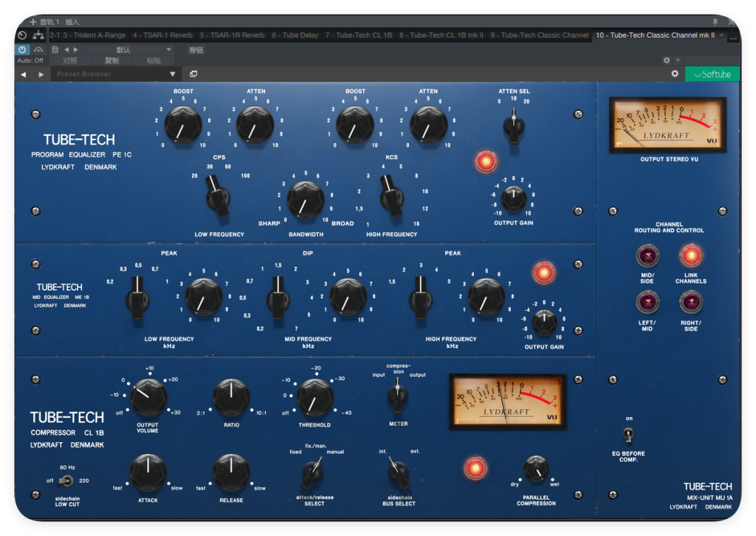The image size is (756, 536).
Task: Open host settings gear above Softube logo
Action: click(667, 61)
